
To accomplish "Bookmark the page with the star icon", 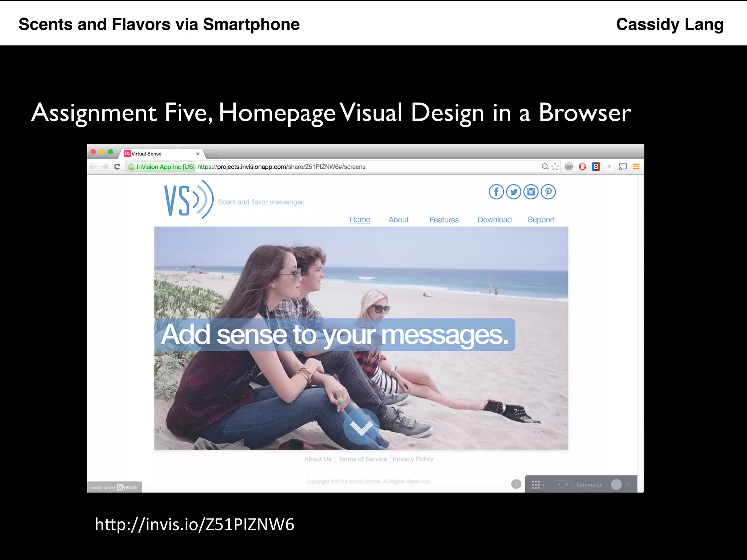I will [555, 167].
